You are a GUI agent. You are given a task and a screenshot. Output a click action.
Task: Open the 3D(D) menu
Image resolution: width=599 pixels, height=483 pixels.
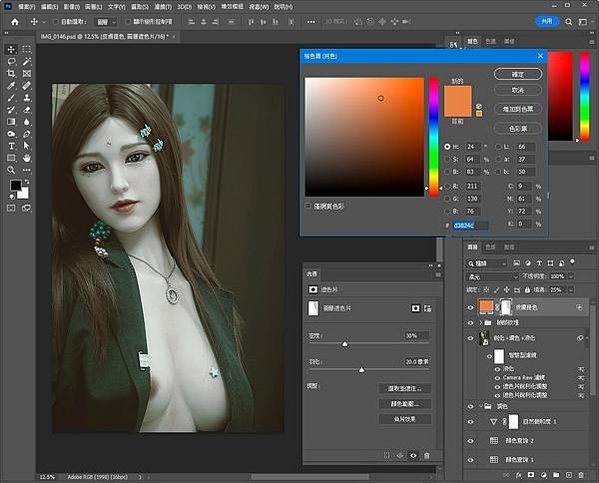184,7
